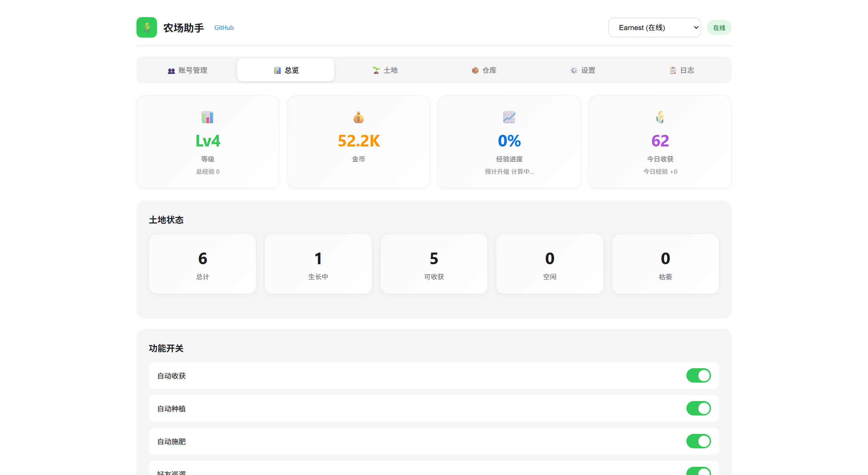Switch to the 账号管理 tab

(x=187, y=70)
